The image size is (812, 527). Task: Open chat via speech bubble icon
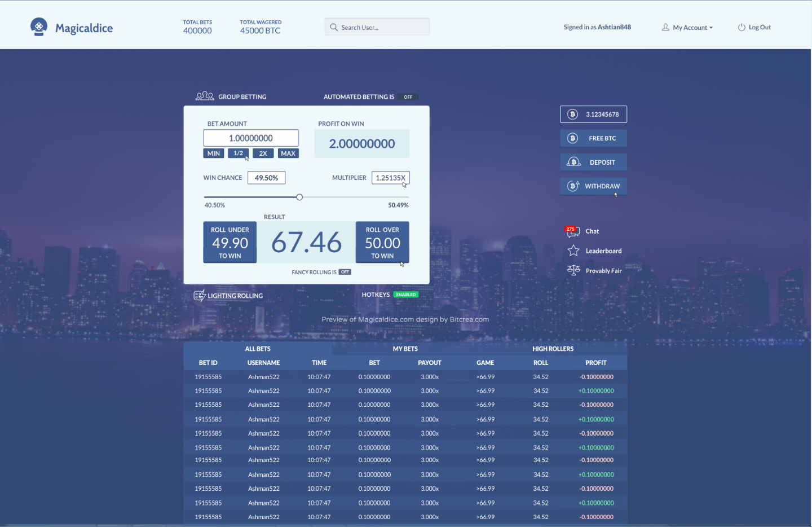coord(573,232)
